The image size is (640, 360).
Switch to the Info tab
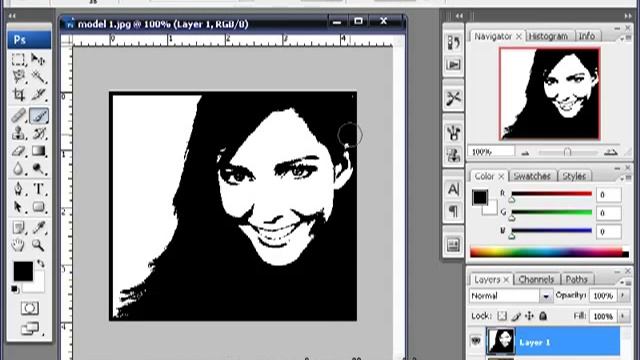(587, 36)
